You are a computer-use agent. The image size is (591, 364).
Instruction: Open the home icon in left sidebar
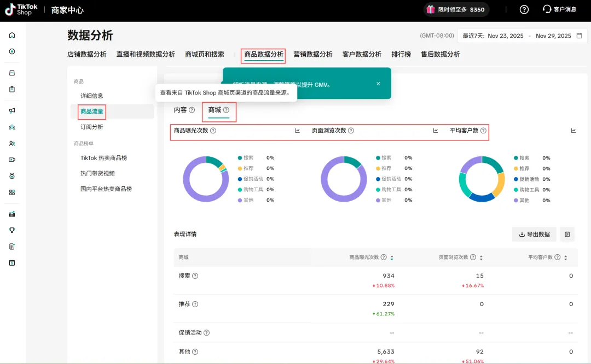(x=12, y=36)
